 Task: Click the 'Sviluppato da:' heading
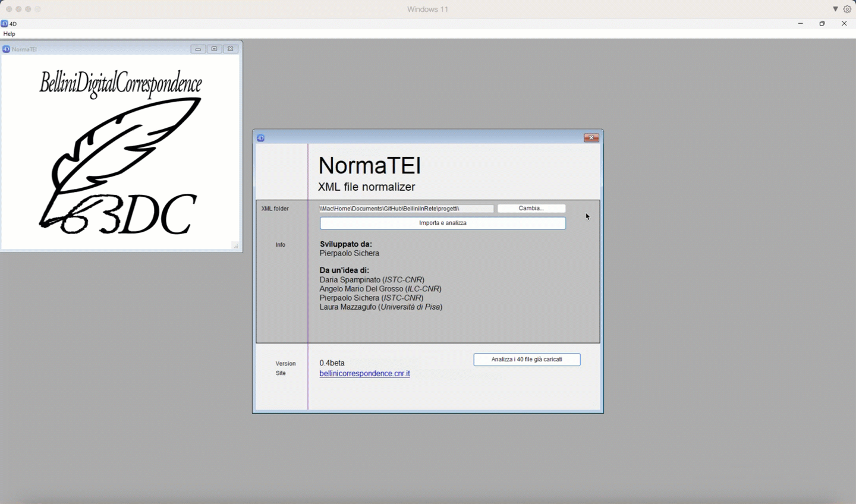click(346, 244)
